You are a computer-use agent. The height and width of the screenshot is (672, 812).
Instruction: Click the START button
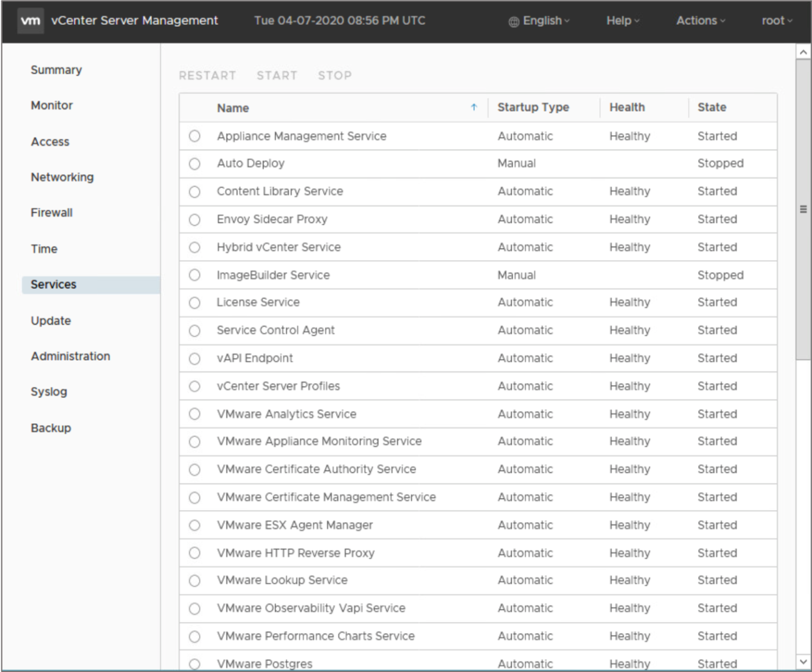tap(277, 76)
